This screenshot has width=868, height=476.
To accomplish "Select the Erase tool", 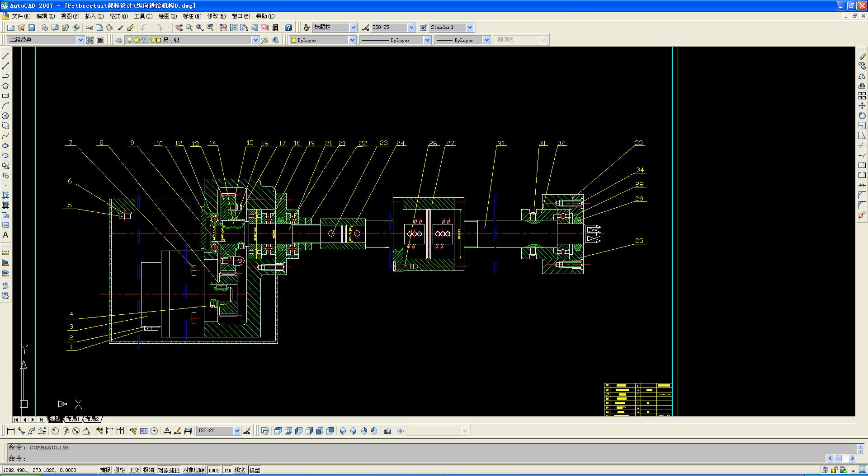I will click(862, 56).
